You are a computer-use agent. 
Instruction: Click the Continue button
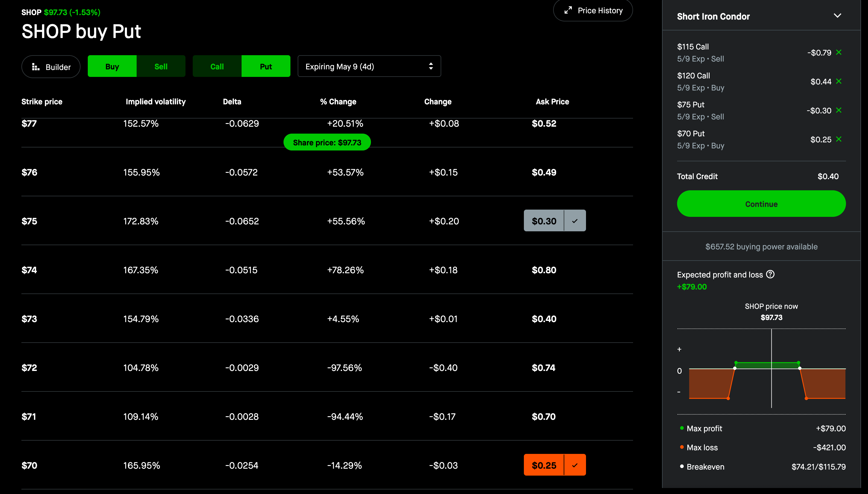[x=761, y=204]
